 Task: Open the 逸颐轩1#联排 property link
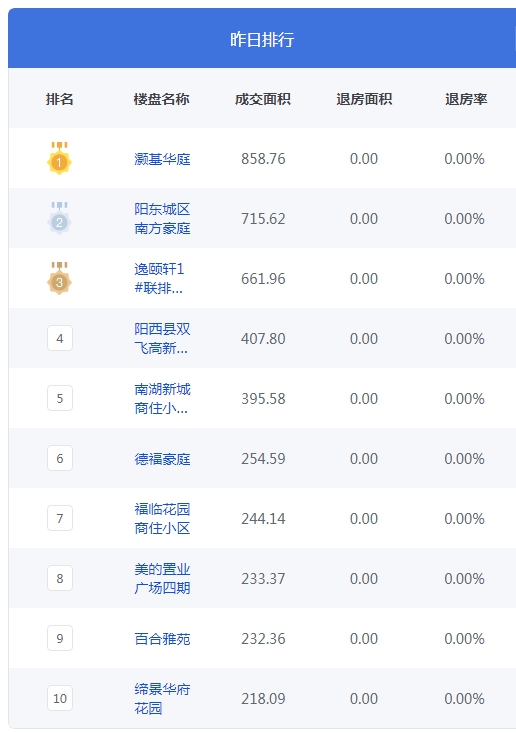[159, 278]
